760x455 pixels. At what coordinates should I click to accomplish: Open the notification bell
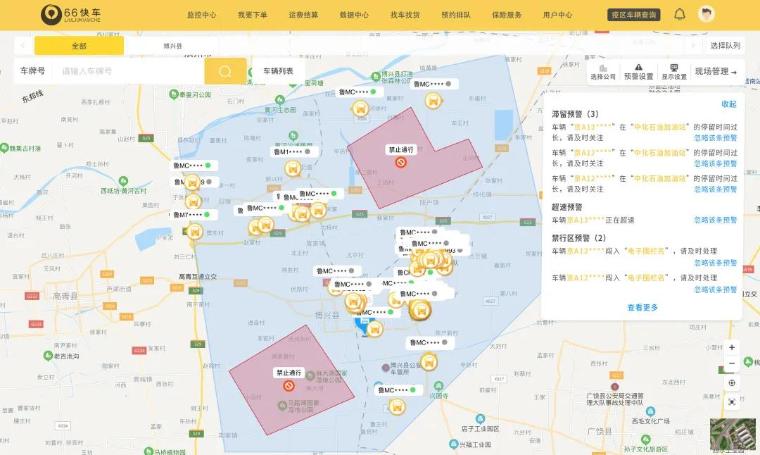(680, 15)
